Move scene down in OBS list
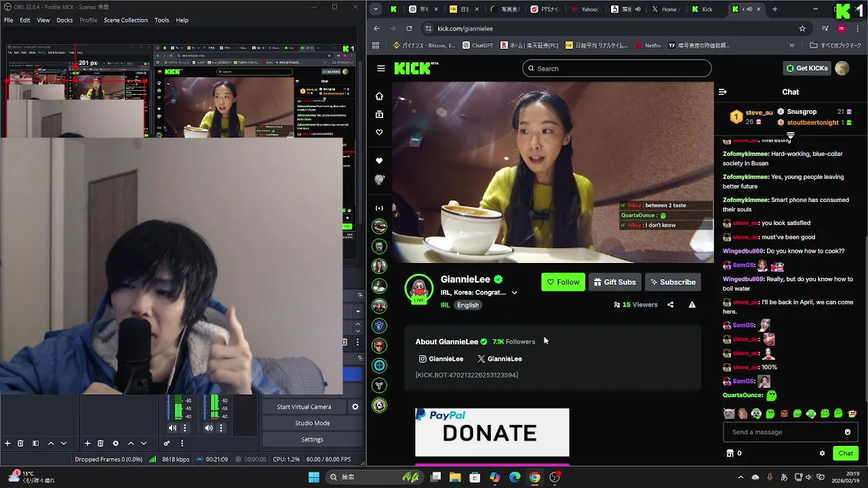 (64, 443)
